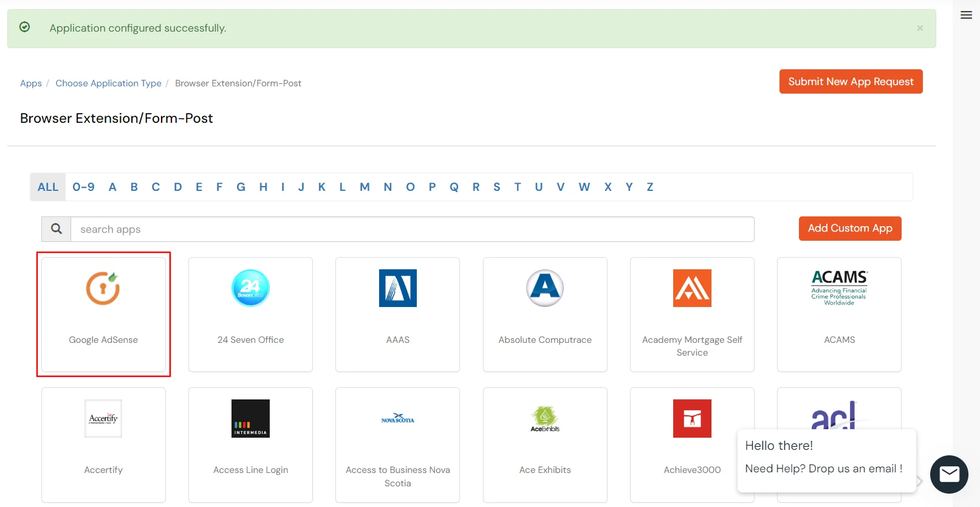Click Add Custom App button

(x=850, y=229)
